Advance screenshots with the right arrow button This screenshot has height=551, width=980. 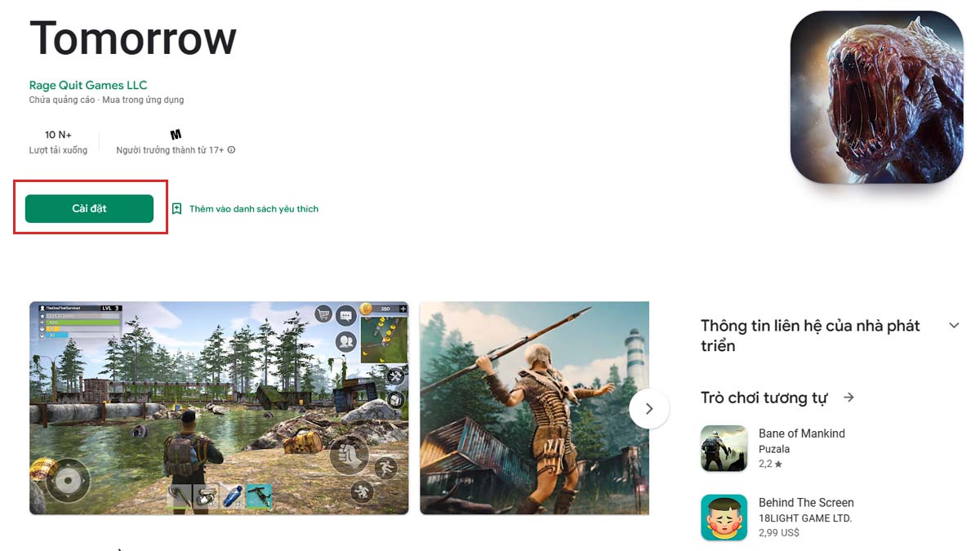[649, 409]
